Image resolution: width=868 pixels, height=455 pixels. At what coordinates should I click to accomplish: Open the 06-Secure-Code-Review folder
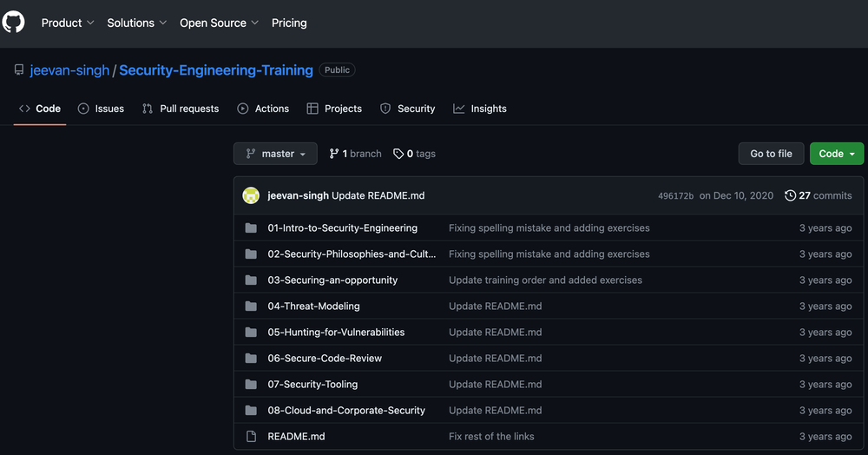[325, 358]
